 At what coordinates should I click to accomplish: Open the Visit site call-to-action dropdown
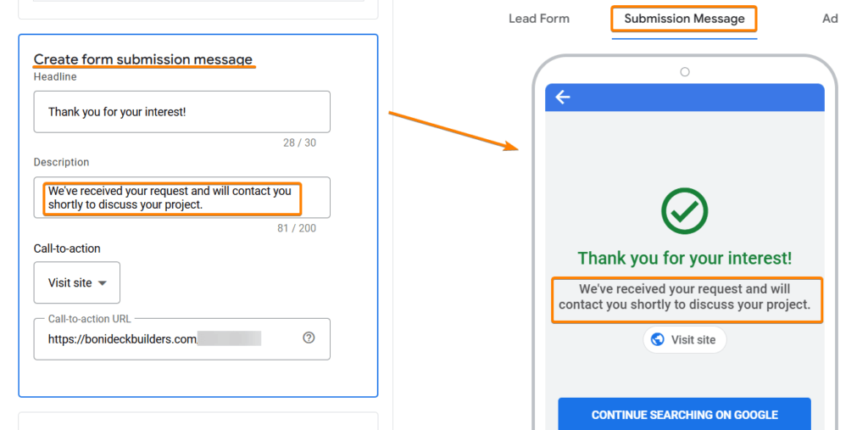pos(77,282)
